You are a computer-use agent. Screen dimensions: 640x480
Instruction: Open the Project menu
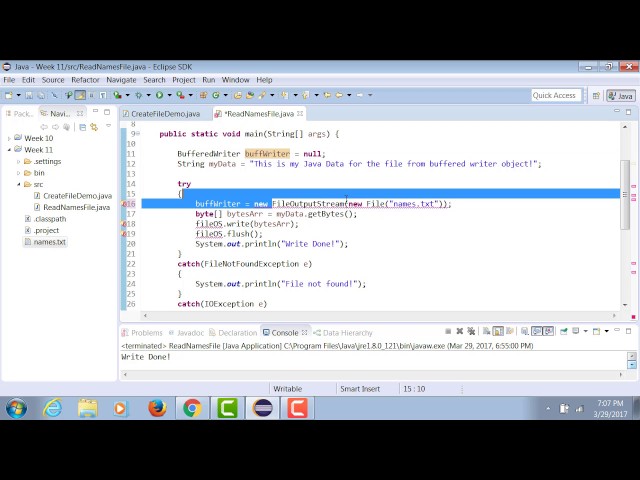[x=184, y=80]
